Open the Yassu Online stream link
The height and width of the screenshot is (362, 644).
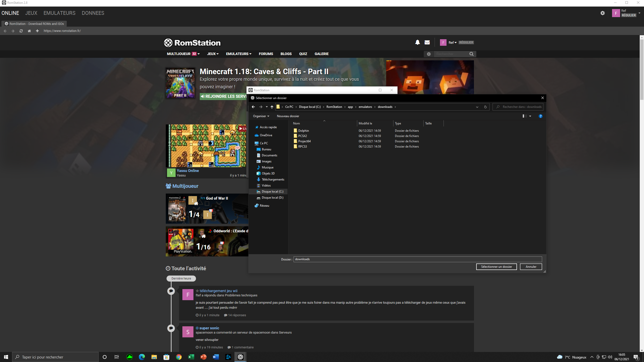(x=188, y=171)
